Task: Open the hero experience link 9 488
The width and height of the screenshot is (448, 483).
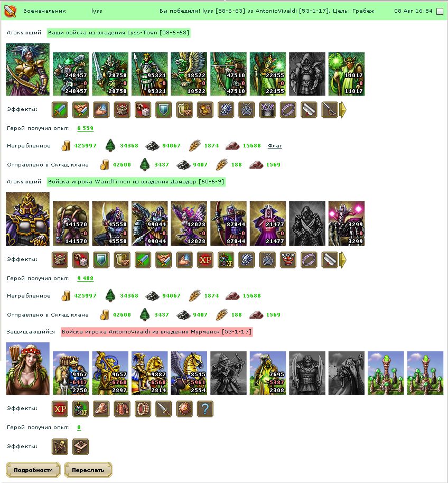Action: 85,278
